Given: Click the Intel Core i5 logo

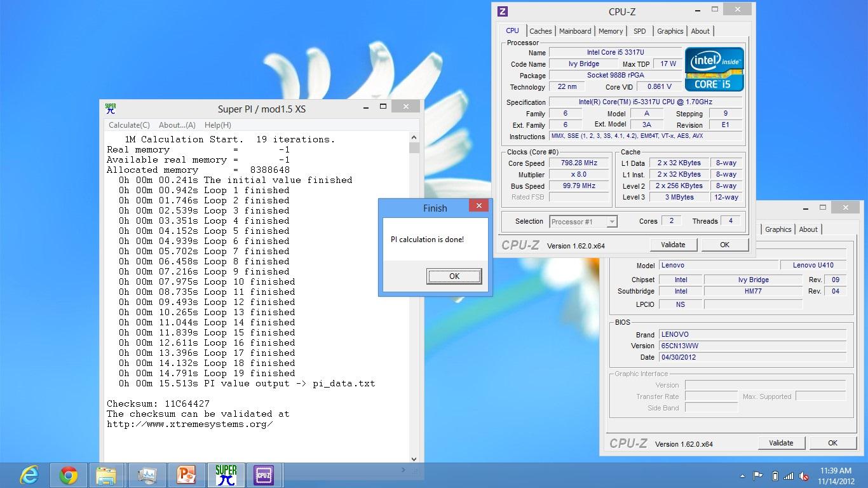Looking at the screenshot, I should [714, 69].
